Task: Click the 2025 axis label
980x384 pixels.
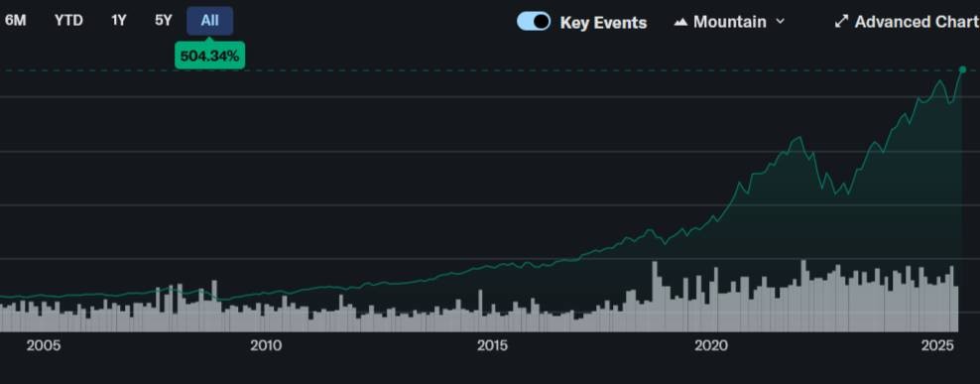Action: coord(937,346)
